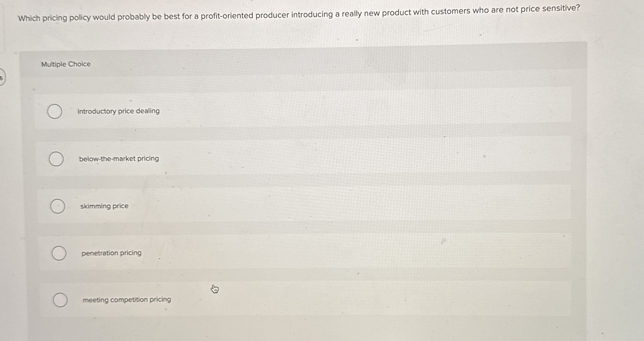644x341 pixels.
Task: Click the introductory price dealing answer text
Action: [x=118, y=111]
